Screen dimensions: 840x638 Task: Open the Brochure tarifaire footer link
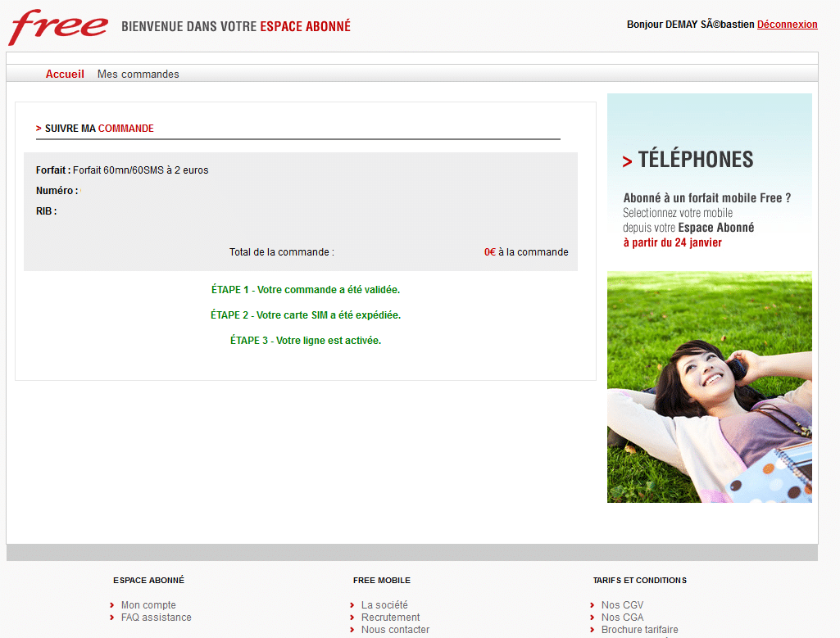(x=640, y=630)
